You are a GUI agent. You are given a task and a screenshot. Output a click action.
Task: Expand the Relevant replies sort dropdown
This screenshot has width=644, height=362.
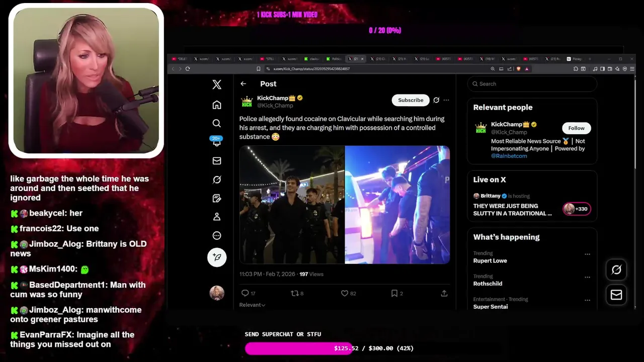tap(252, 305)
